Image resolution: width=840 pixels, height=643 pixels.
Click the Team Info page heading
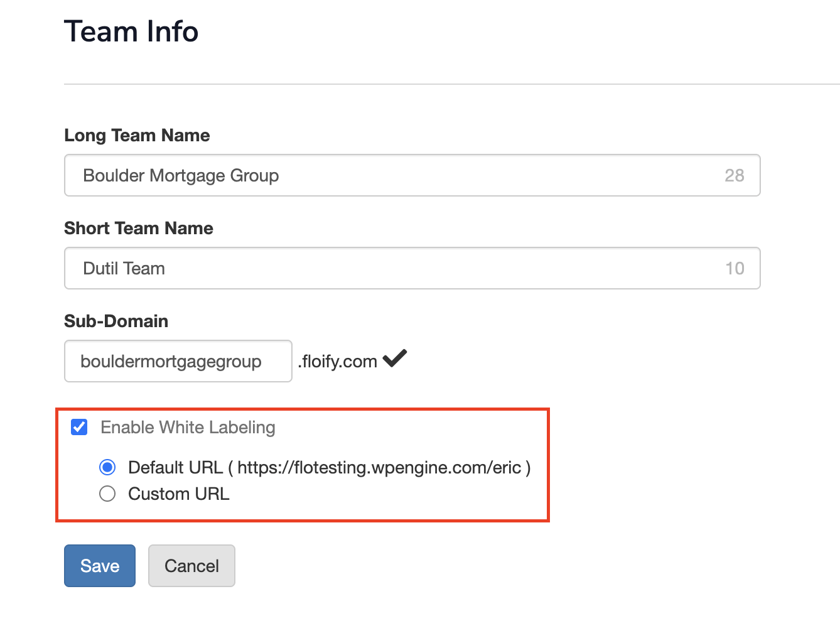tap(131, 31)
